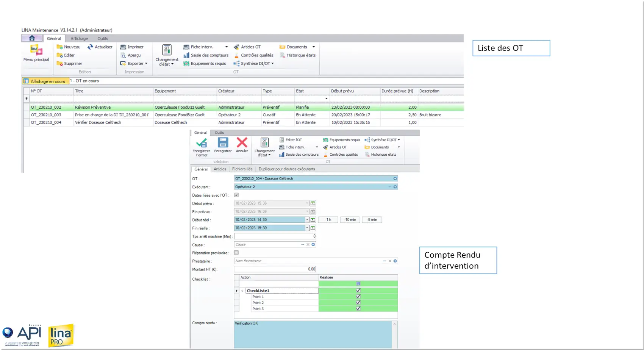Open Saisie des compteurs in OT list ribbon
Image resolution: width=644 pixels, height=350 pixels.
click(206, 55)
